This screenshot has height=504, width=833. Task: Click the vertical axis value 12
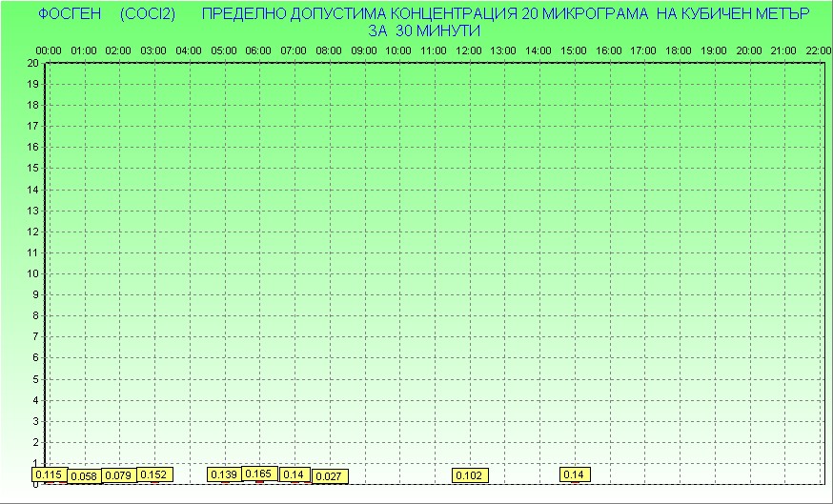(33, 232)
